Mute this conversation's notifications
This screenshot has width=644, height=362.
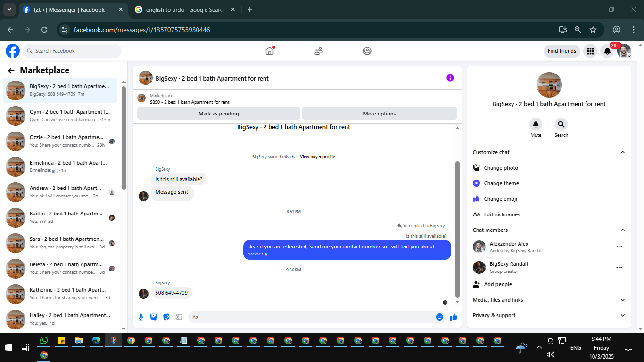[536, 124]
